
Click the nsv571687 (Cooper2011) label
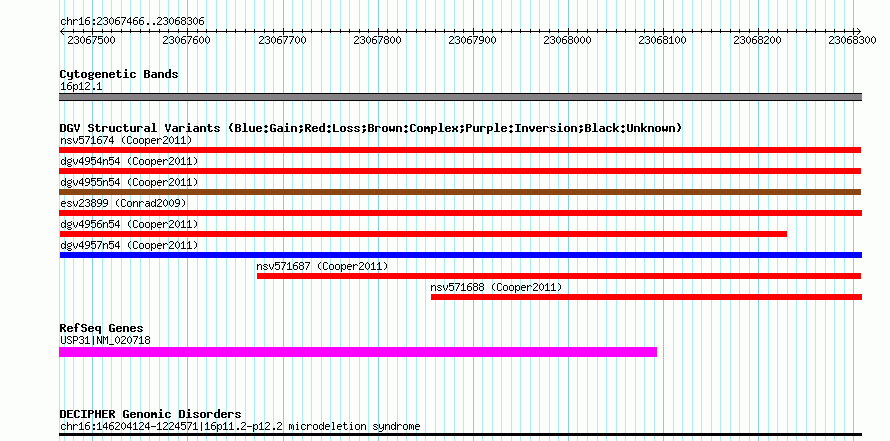point(322,266)
